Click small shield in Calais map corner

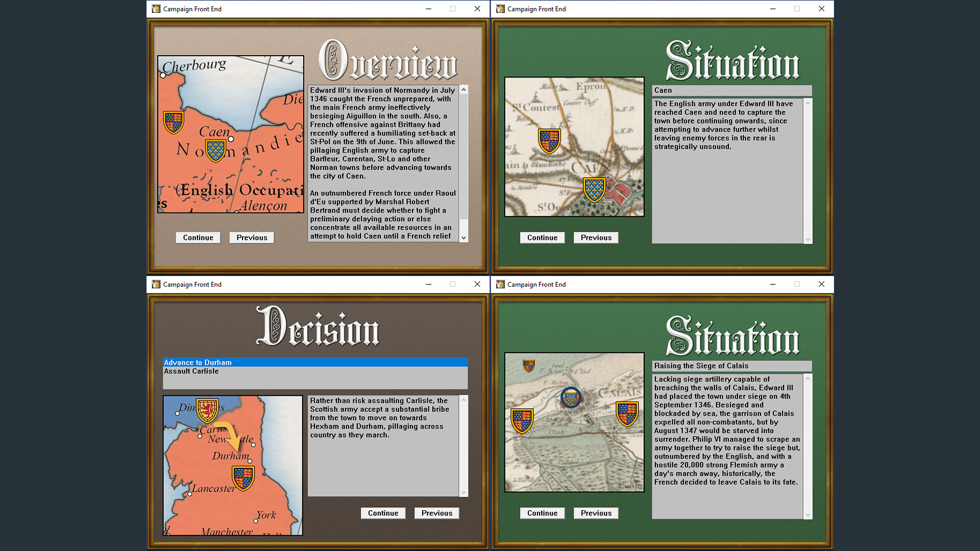click(x=529, y=365)
